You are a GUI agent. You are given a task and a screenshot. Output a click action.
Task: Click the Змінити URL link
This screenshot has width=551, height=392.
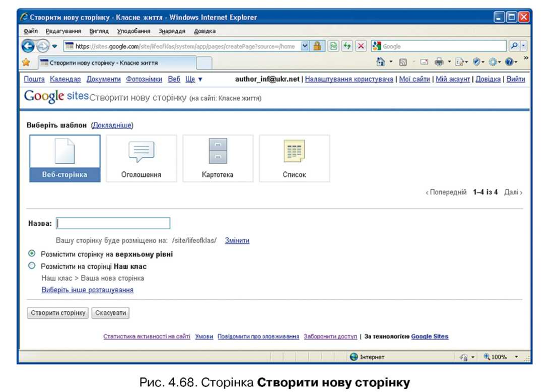coord(237,240)
